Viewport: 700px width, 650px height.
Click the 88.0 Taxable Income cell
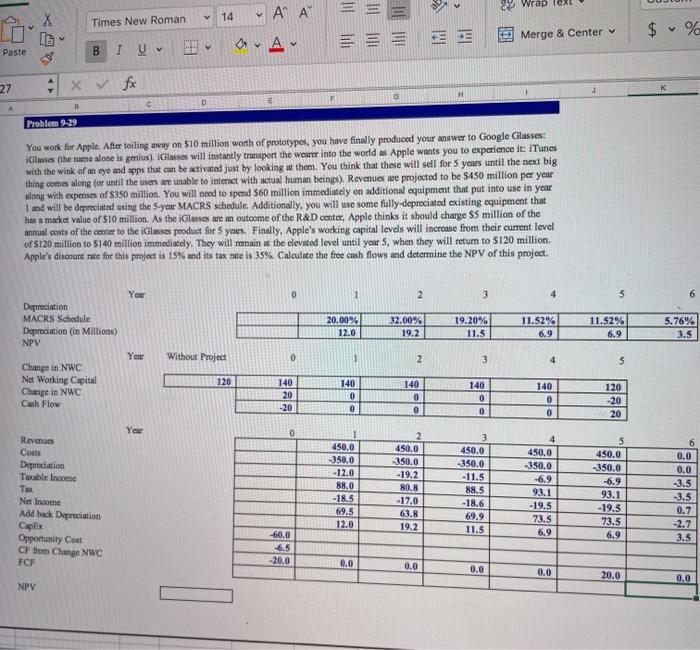coord(327,485)
